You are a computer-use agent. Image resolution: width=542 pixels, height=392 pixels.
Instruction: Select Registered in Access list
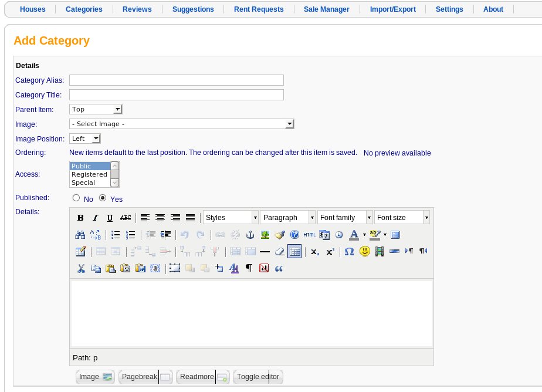[90, 174]
